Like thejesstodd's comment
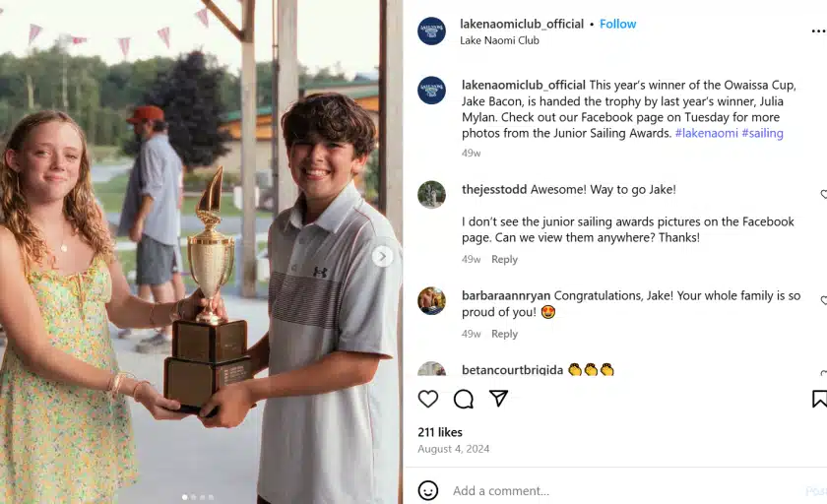Image resolution: width=827 pixels, height=504 pixels. [x=823, y=195]
